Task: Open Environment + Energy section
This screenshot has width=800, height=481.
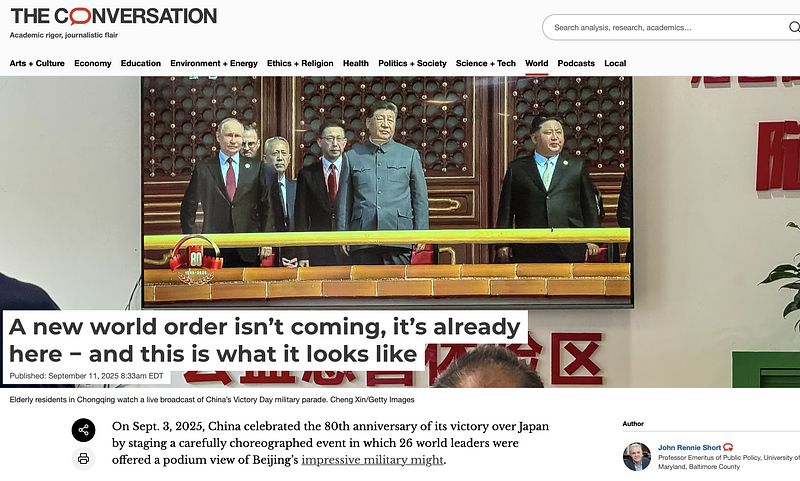Action: click(x=214, y=63)
